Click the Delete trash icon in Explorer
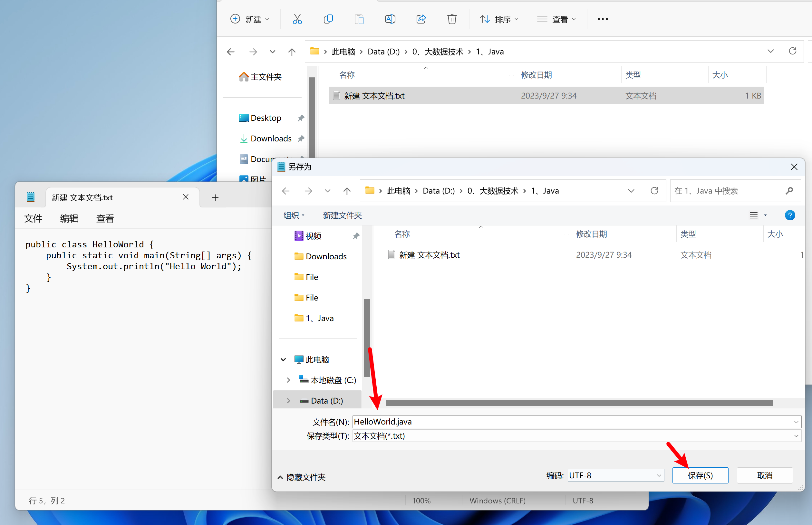Viewport: 812px width, 525px height. pos(452,19)
